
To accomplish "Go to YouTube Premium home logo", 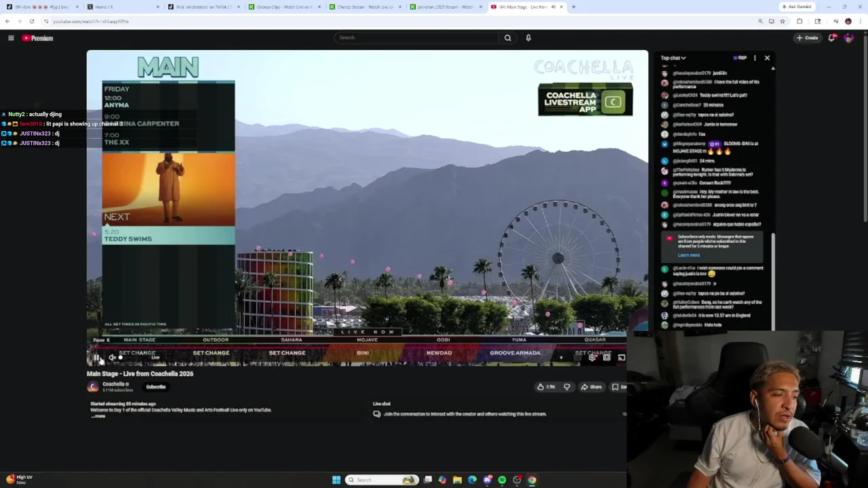I will coord(37,38).
